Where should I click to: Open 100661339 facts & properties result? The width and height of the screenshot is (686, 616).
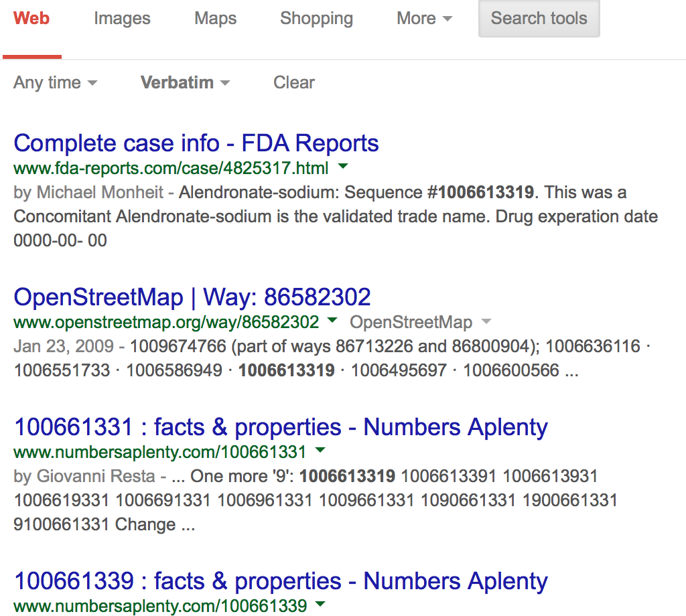(281, 581)
